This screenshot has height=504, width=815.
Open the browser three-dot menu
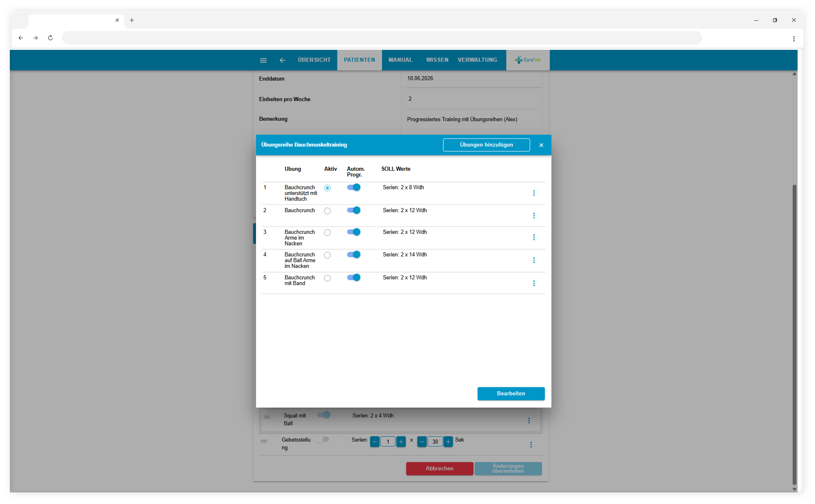[794, 39]
